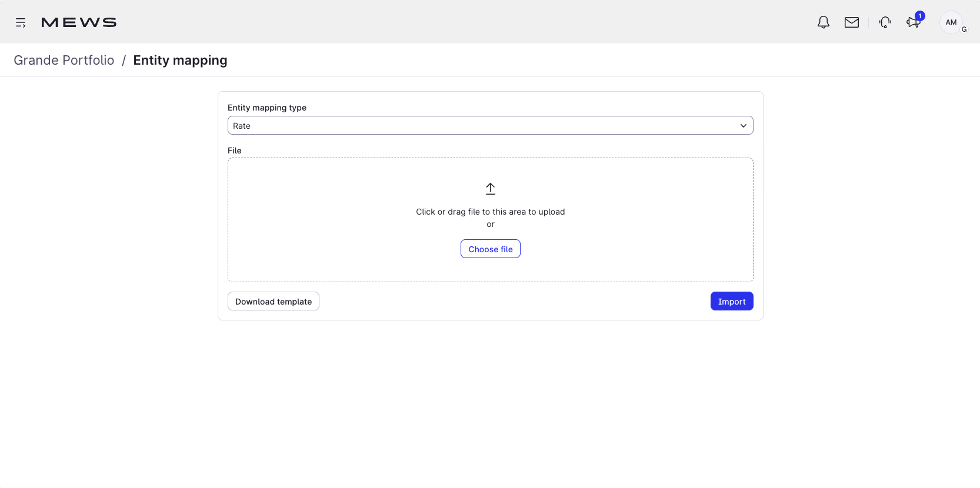Click the chevron arrow on Rate dropdown
The width and height of the screenshot is (980, 488).
[743, 126]
